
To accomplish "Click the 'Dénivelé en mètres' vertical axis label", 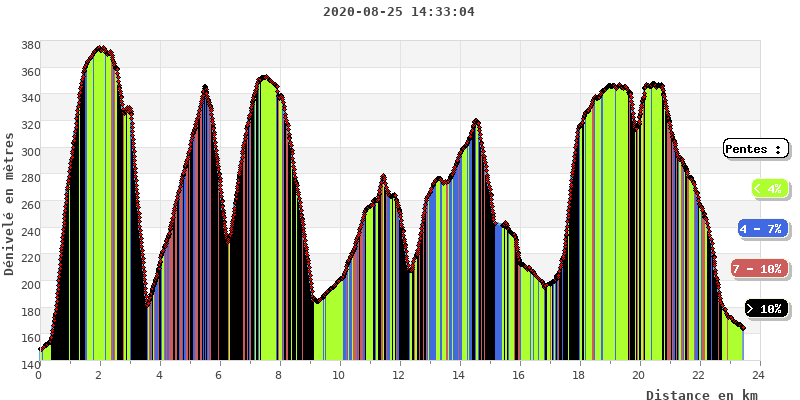I will coord(9,204).
